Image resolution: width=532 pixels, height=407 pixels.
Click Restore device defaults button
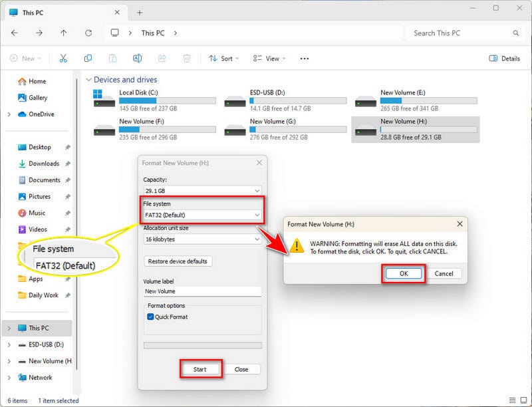[178, 261]
